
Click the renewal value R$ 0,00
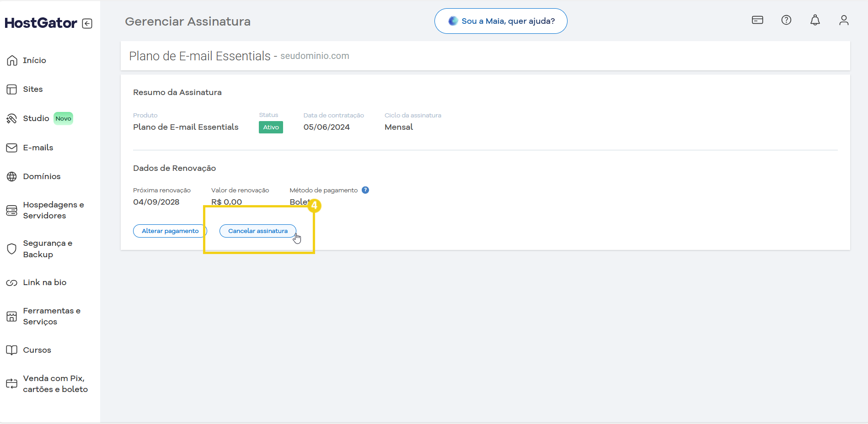226,202
